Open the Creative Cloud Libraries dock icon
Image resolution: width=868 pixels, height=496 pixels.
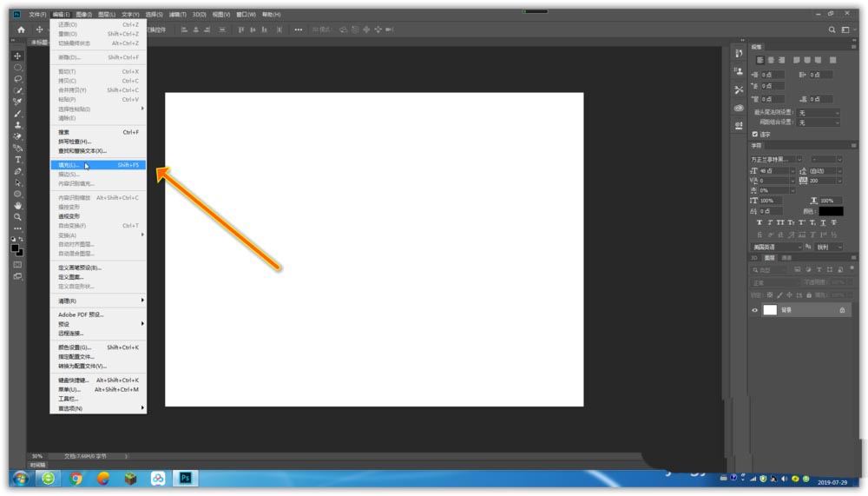click(x=739, y=108)
